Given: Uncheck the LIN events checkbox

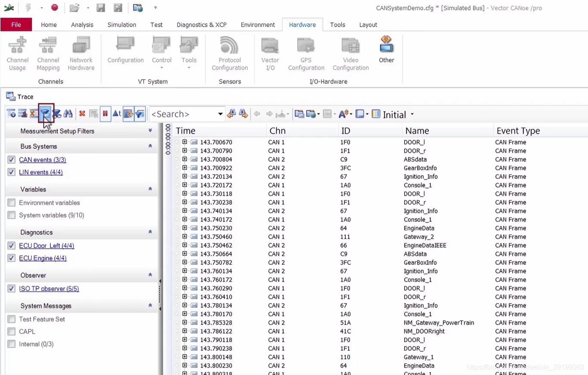Looking at the screenshot, I should pyautogui.click(x=12, y=172).
